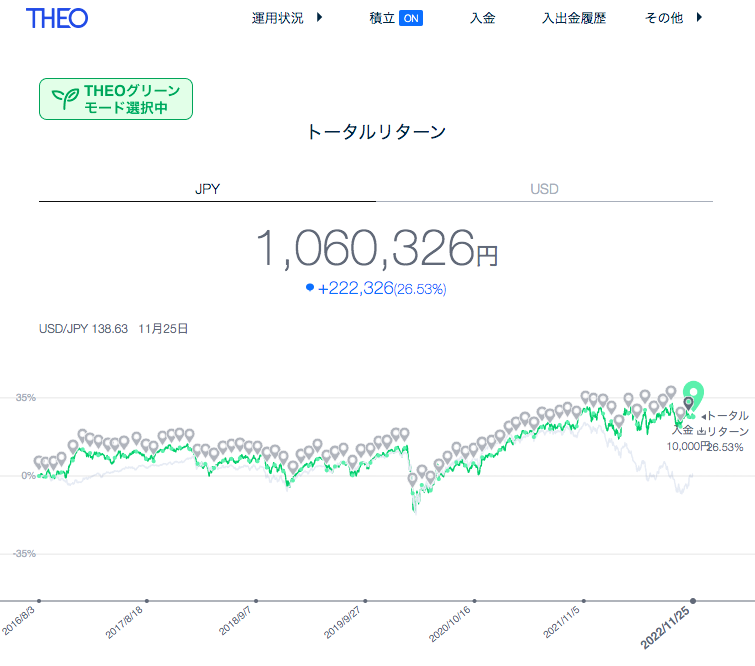
Task: Click the dark pin inside green marker
Action: pos(689,403)
